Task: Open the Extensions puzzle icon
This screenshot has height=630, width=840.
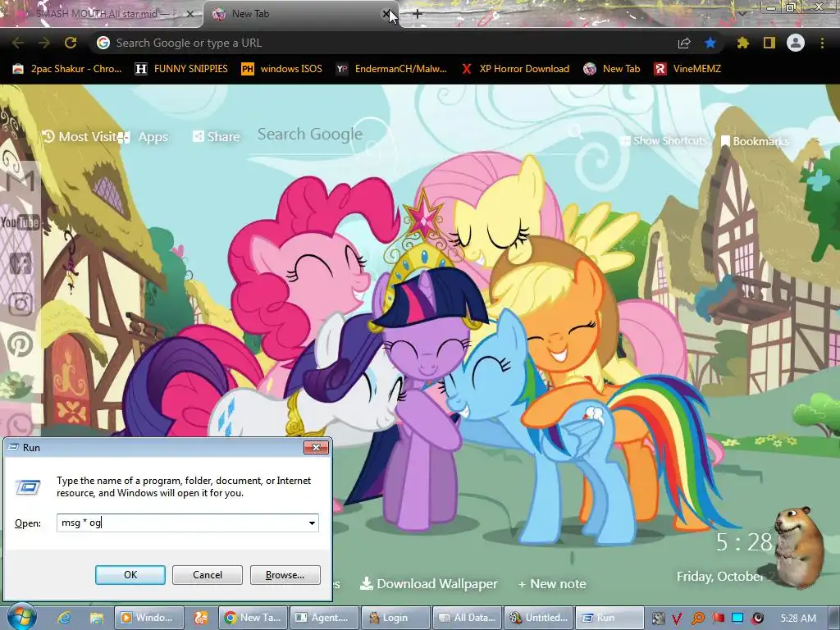Action: (742, 43)
